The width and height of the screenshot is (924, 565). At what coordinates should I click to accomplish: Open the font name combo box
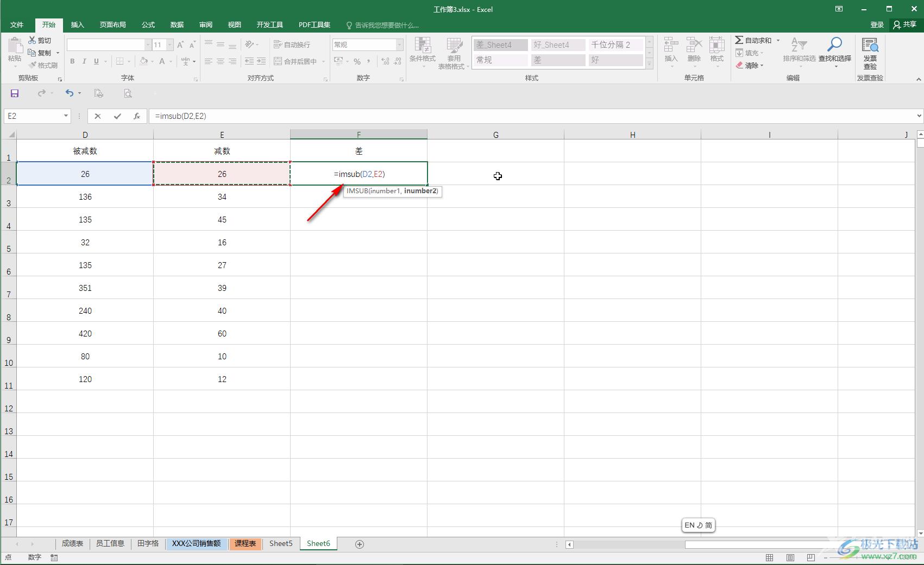[x=109, y=45]
